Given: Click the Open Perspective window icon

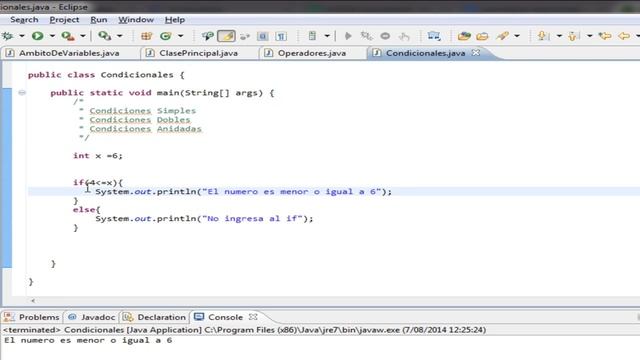Looking at the screenshot, I should pos(433,36).
